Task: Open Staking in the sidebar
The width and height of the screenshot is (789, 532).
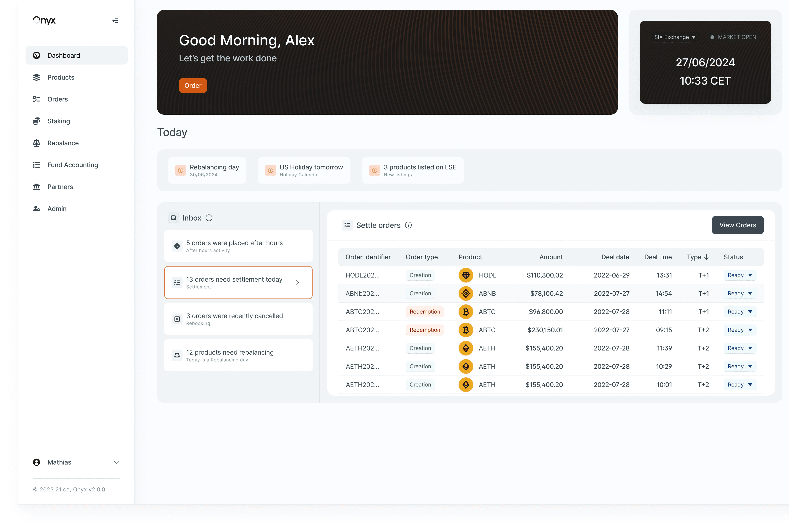Action: pyautogui.click(x=58, y=121)
